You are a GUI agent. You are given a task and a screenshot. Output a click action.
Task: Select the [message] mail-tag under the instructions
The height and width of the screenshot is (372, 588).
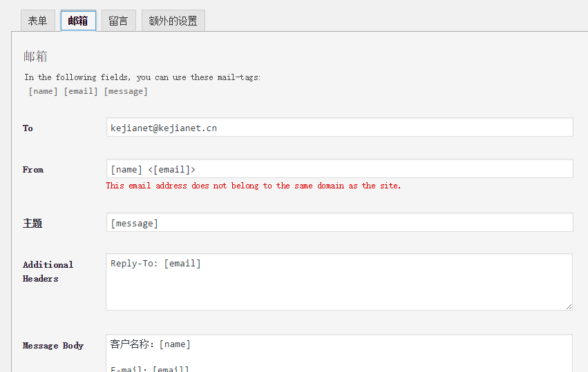pyautogui.click(x=126, y=91)
